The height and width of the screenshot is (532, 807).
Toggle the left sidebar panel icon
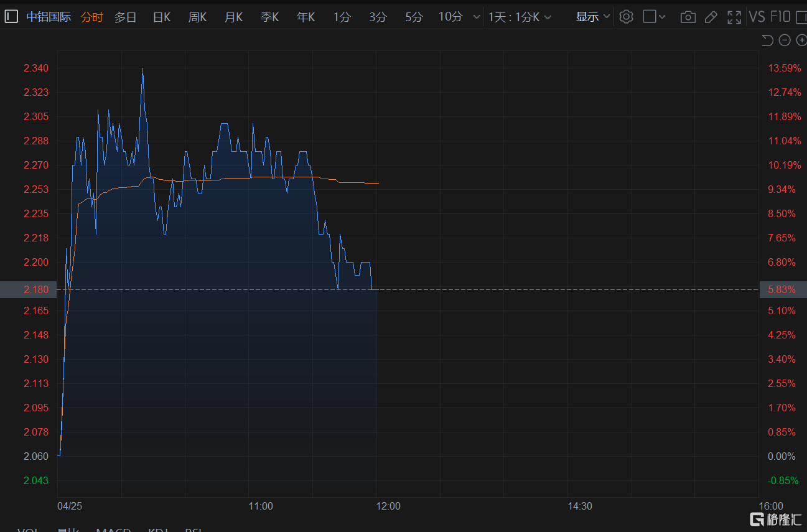(x=11, y=17)
